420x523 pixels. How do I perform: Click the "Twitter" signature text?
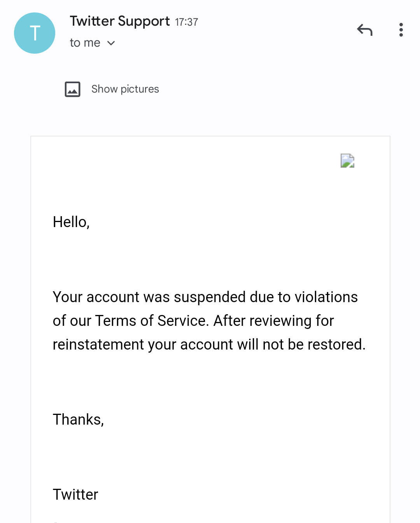(75, 495)
